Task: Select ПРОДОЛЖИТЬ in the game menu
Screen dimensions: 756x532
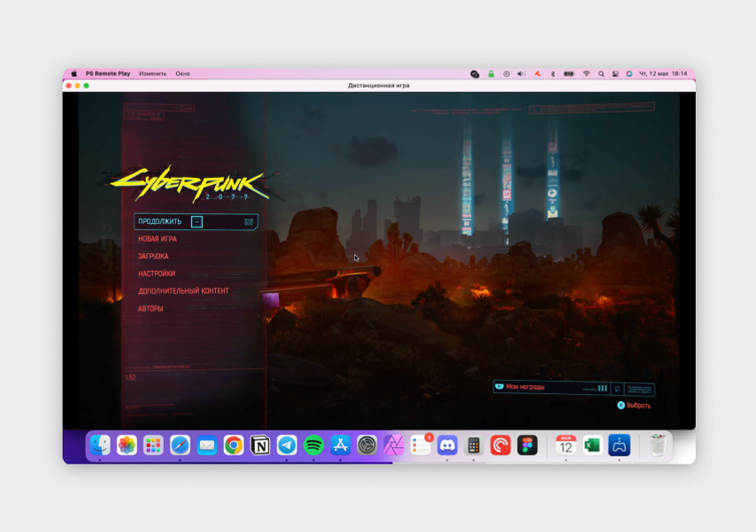Action: (196, 221)
